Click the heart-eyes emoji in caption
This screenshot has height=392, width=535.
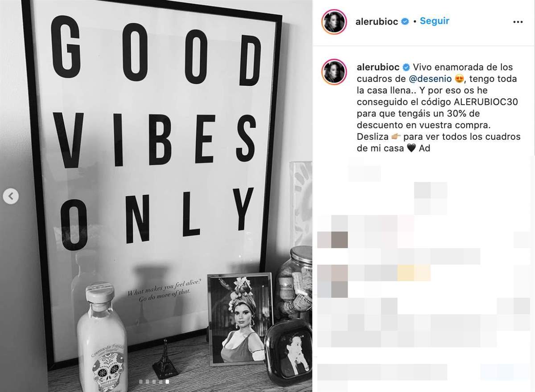[x=459, y=79]
